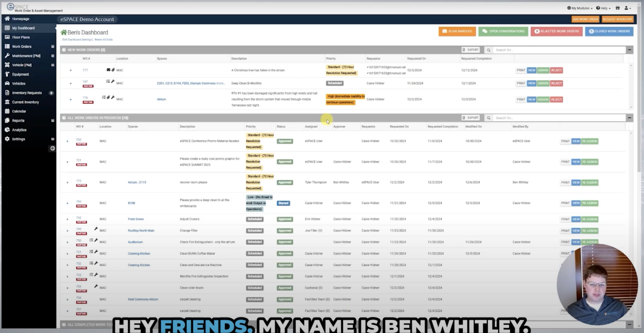Open Current Inventory in the sidebar

coord(25,102)
